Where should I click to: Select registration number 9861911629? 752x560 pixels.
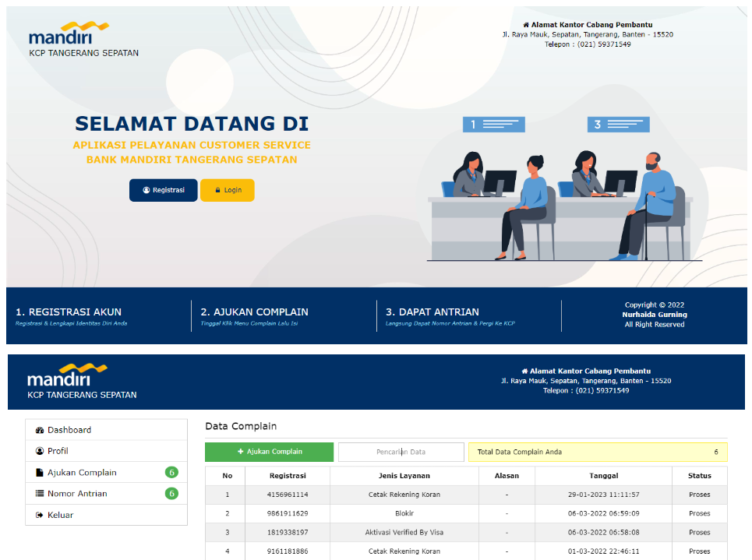288,513
